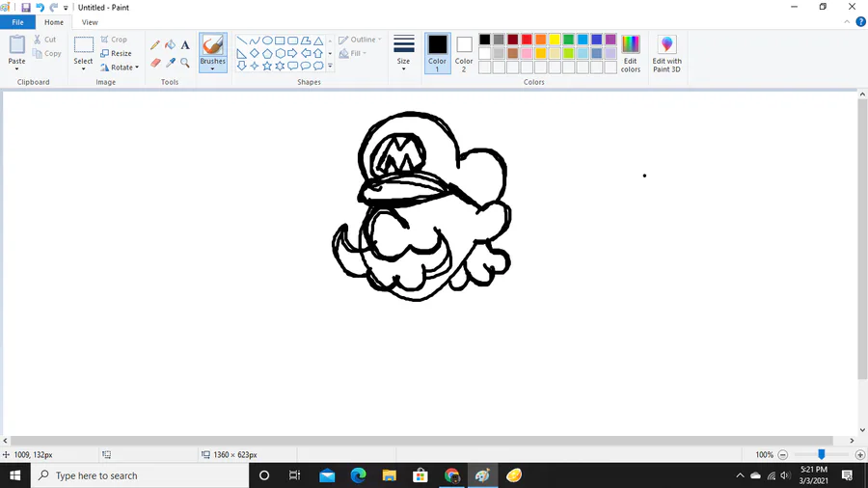
Task: Click the Undo arrow in title bar
Action: pyautogui.click(x=40, y=7)
